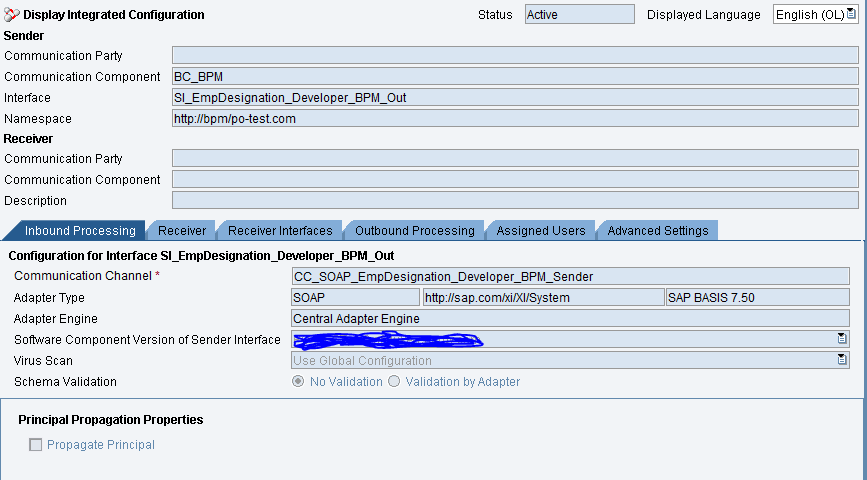Click the Sender Interface field

515,97
